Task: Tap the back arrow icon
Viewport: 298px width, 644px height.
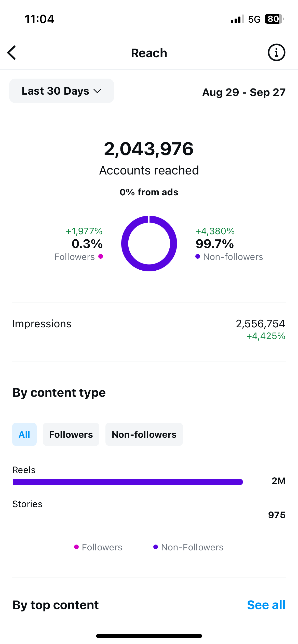Action: 11,53
